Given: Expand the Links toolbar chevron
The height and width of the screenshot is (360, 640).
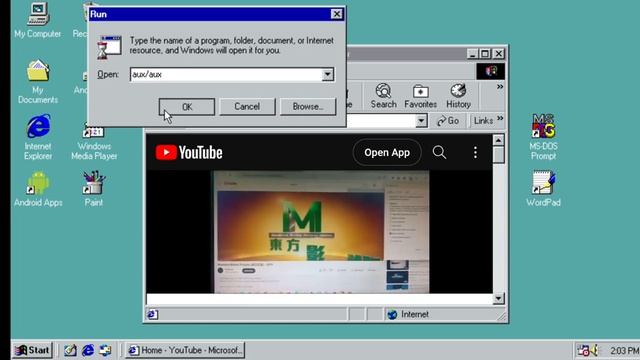Looking at the screenshot, I should pos(500,119).
